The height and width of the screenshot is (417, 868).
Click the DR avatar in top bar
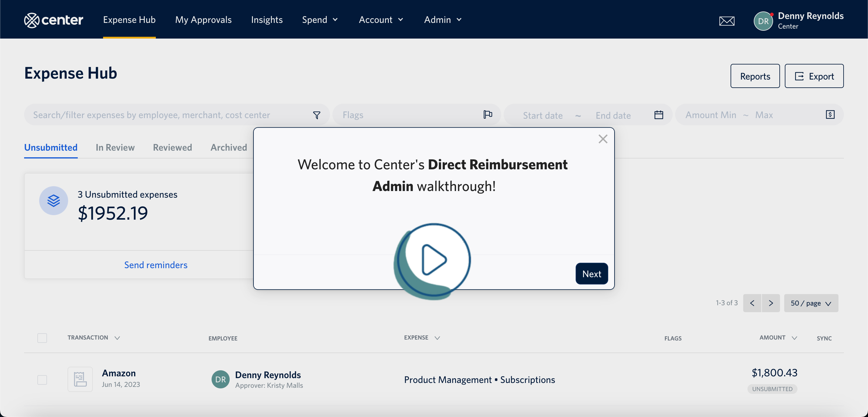(763, 21)
